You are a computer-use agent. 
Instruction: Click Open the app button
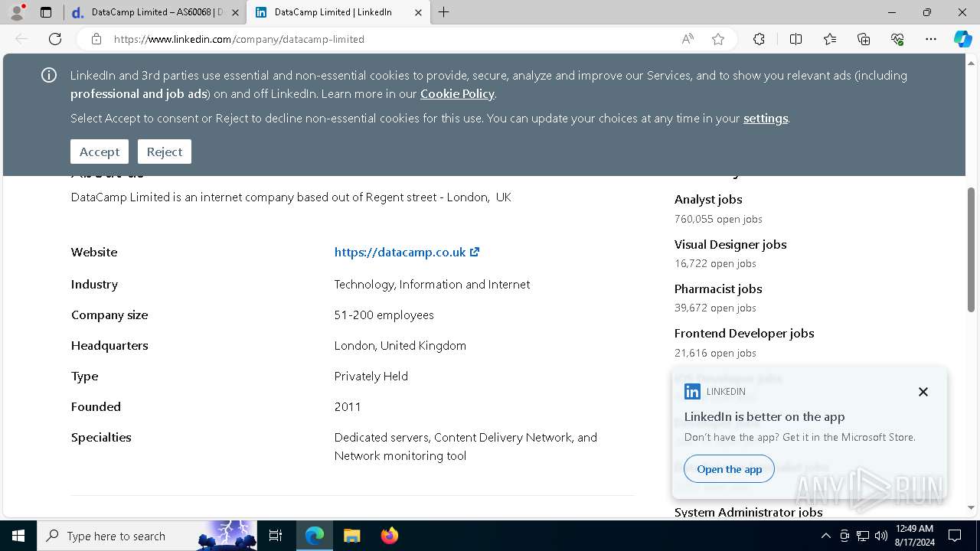coord(730,469)
